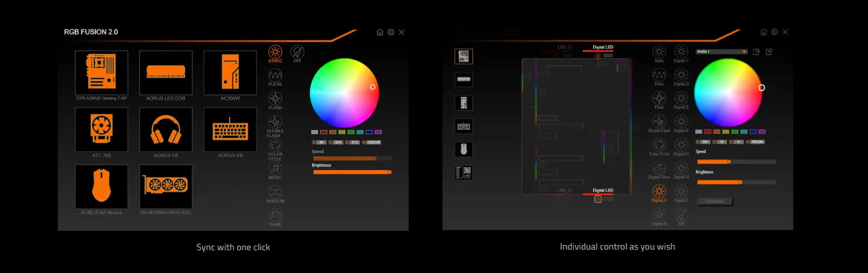Pick the green swatch in sync window
Screen dimensions: 868x273
click(x=351, y=132)
